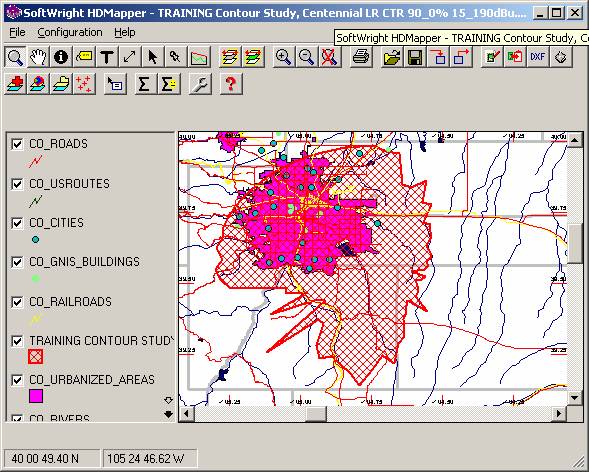Click the DXF export button
The height and width of the screenshot is (472, 589).
click(x=538, y=57)
